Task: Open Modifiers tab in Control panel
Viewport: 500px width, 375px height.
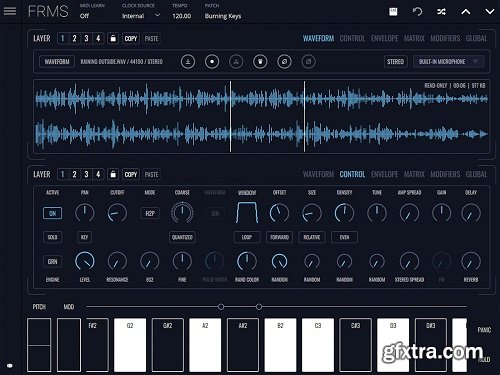Action: [x=445, y=174]
